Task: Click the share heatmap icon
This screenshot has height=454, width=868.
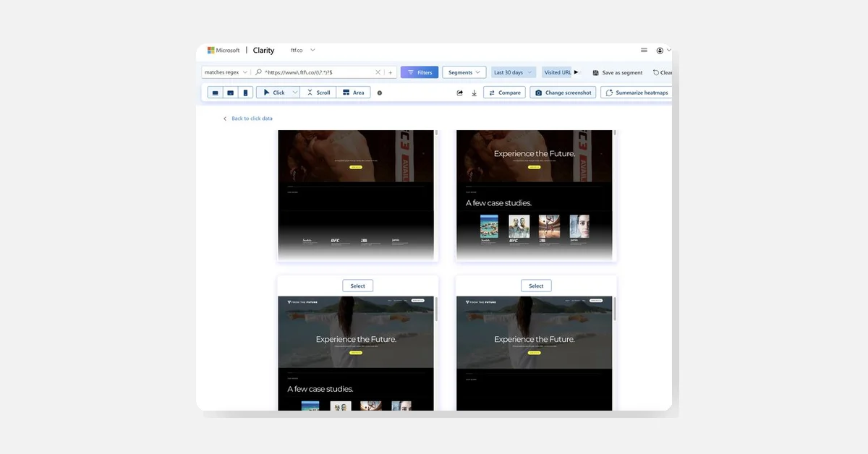Action: click(460, 93)
